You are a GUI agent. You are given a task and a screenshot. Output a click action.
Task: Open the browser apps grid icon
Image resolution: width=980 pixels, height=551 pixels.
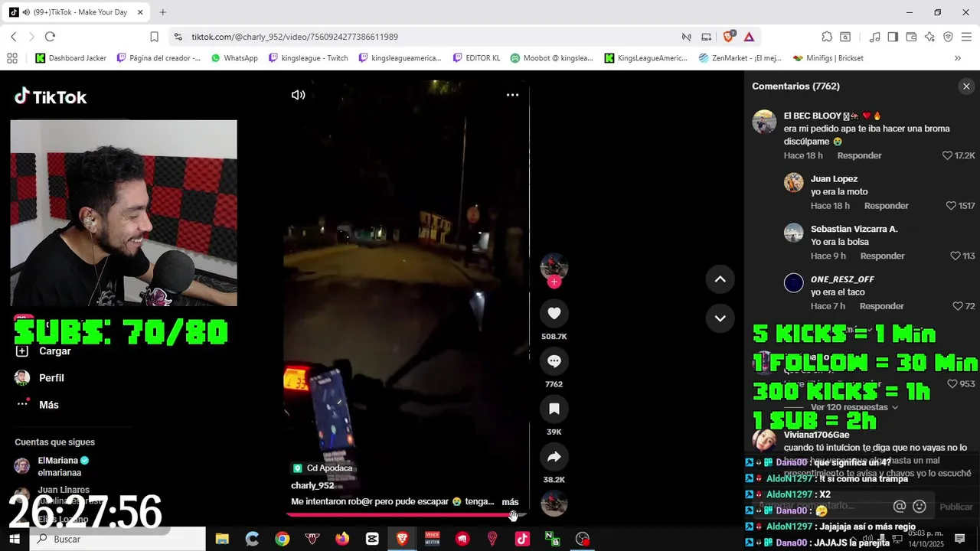click(11, 58)
